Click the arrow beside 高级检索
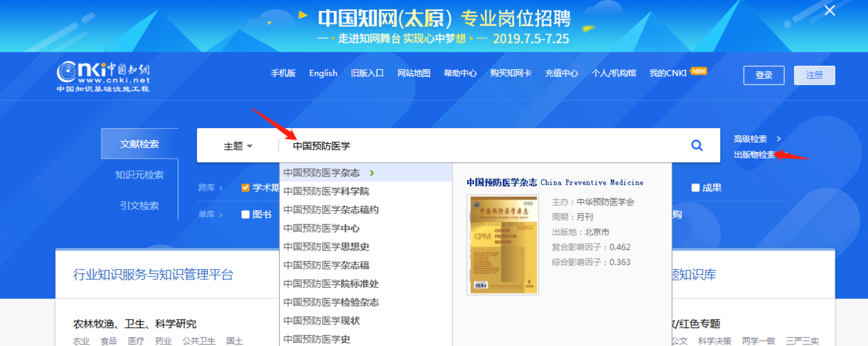 [x=778, y=139]
